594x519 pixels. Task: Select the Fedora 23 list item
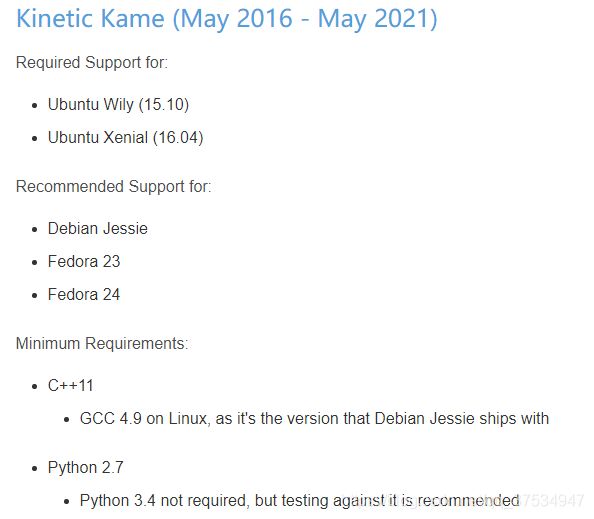click(x=84, y=262)
